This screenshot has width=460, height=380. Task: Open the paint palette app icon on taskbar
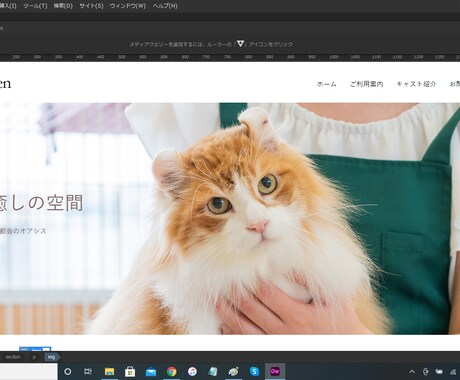point(233,371)
